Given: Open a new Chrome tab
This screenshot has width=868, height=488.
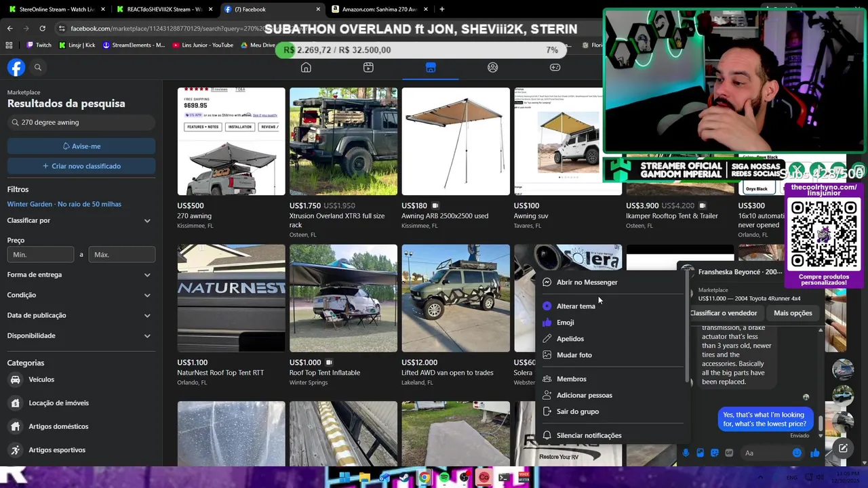Looking at the screenshot, I should [x=442, y=9].
